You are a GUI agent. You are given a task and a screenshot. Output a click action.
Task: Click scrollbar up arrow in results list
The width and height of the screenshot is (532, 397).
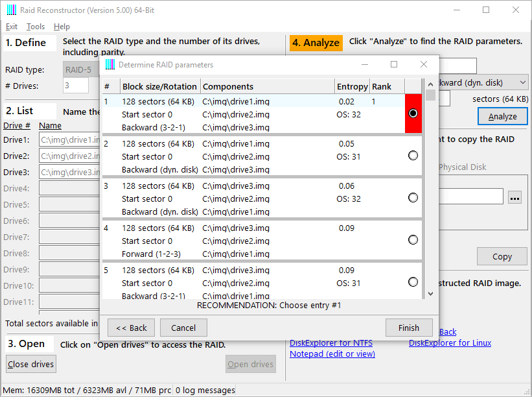pos(431,85)
